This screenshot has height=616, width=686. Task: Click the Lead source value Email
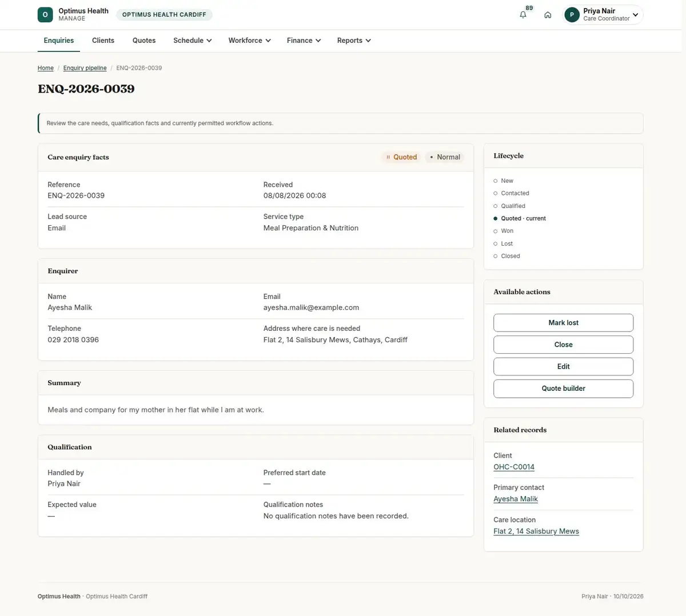point(57,228)
